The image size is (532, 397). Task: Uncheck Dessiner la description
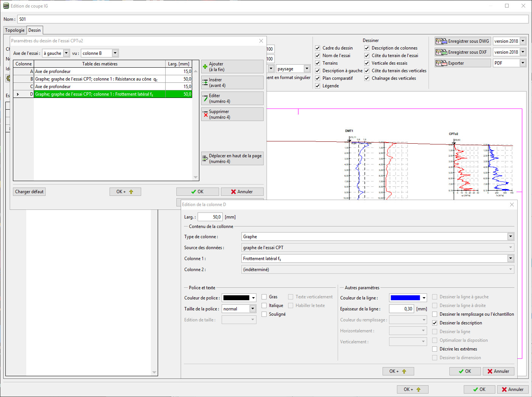click(x=435, y=323)
